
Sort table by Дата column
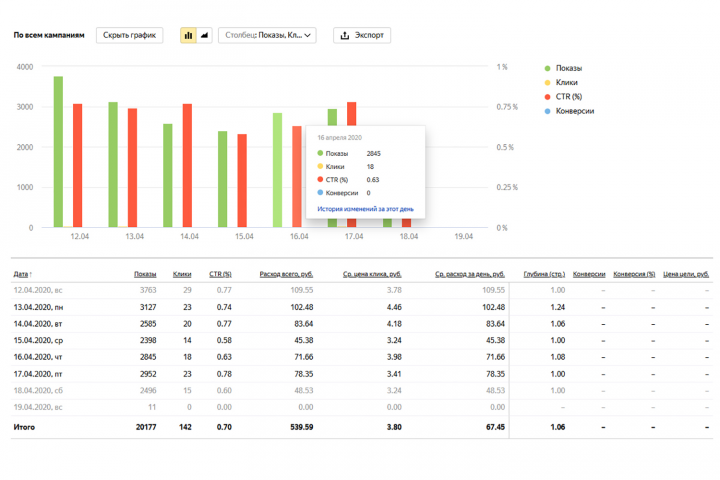(21, 274)
